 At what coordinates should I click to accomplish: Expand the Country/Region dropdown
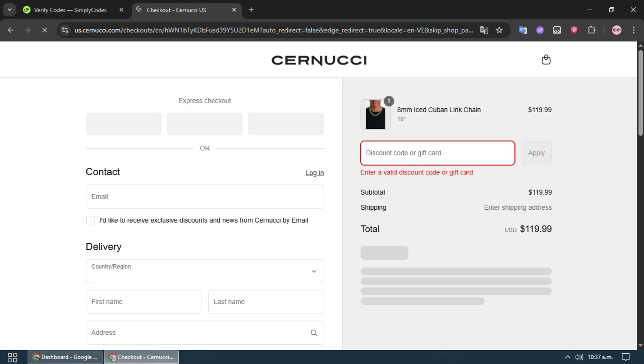(205, 271)
